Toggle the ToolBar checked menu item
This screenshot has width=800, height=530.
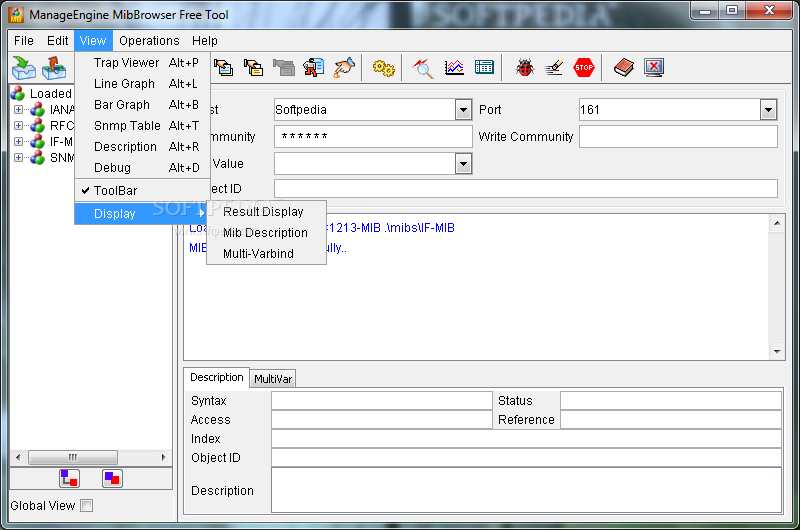coord(142,191)
